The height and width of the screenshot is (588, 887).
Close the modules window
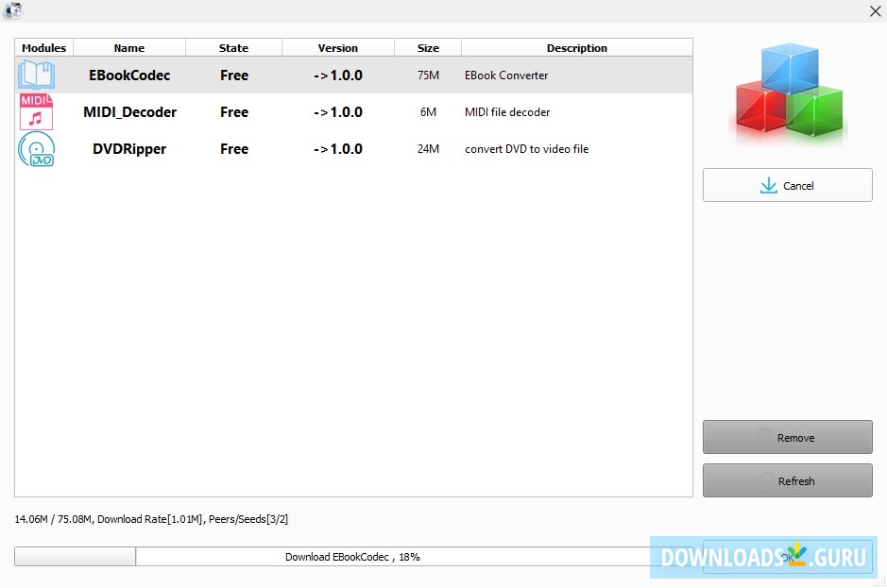(875, 11)
